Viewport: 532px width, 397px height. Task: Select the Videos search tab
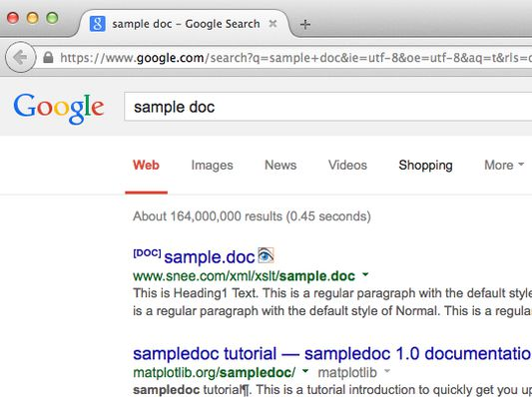pos(347,166)
